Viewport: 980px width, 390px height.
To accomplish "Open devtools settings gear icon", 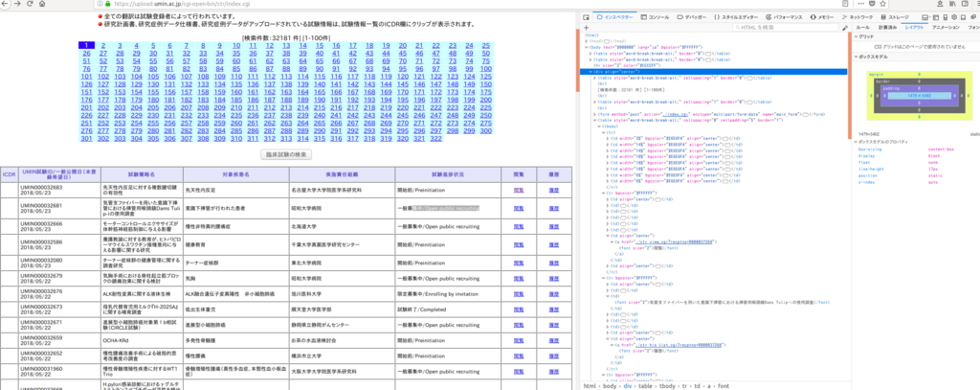I will point(954,17).
